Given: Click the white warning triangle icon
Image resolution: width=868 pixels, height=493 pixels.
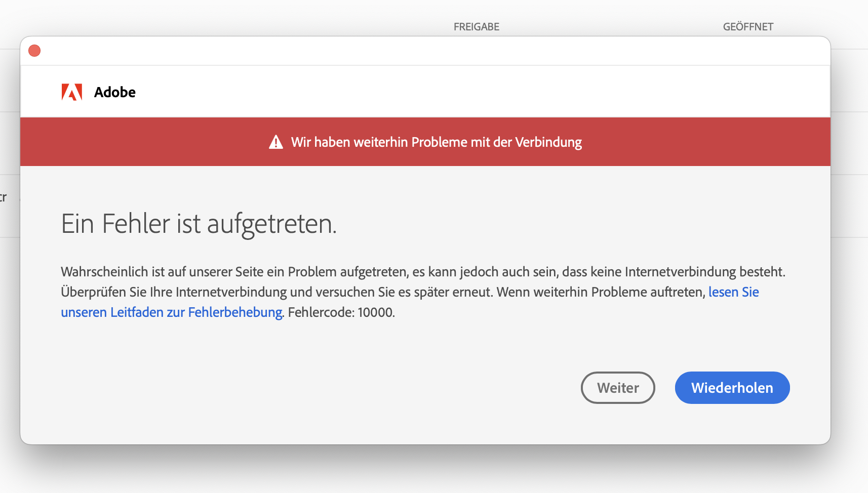Looking at the screenshot, I should [276, 142].
